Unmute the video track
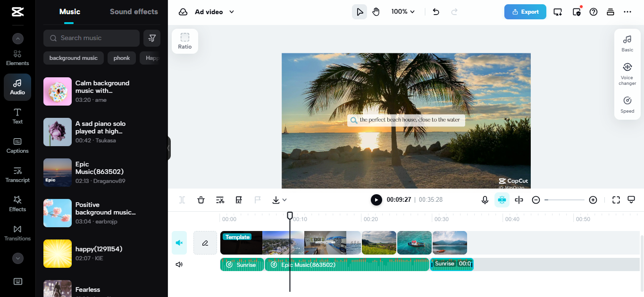The width and height of the screenshot is (644, 297). (x=179, y=243)
